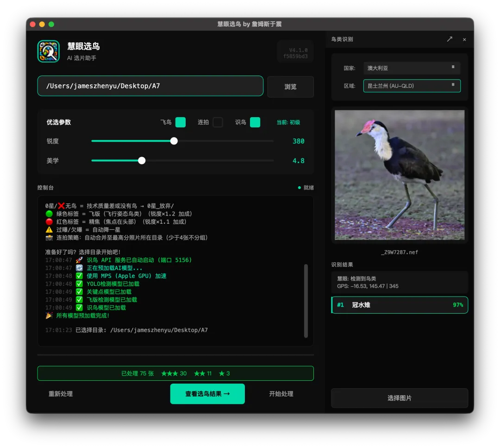Toggle the 飞鸟 checkbox

tap(181, 122)
